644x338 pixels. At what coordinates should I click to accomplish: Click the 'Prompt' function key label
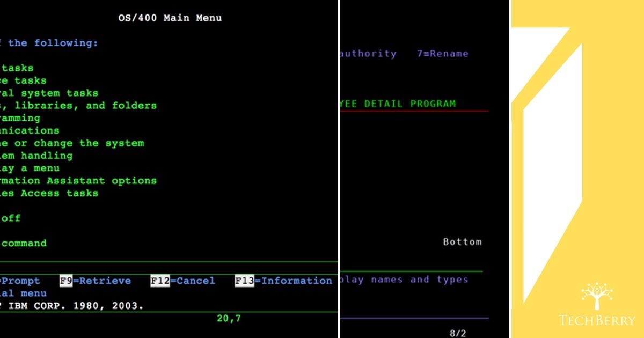point(20,281)
